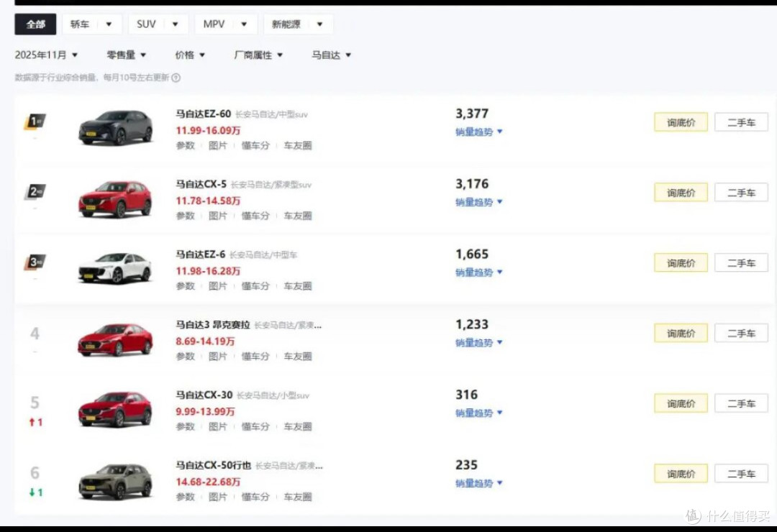Open the 马自达3 昂克赛拉 car thumbnail
The image size is (777, 532).
point(116,340)
